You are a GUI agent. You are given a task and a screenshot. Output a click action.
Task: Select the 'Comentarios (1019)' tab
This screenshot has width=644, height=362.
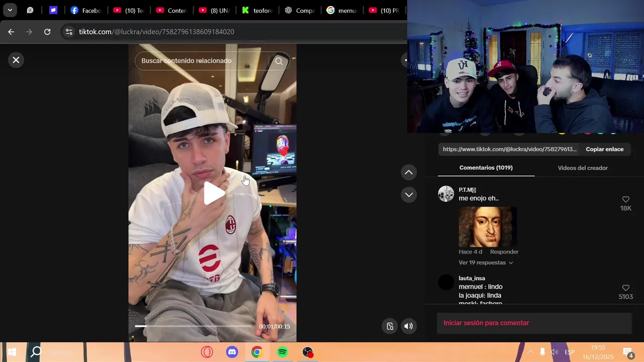tap(486, 167)
